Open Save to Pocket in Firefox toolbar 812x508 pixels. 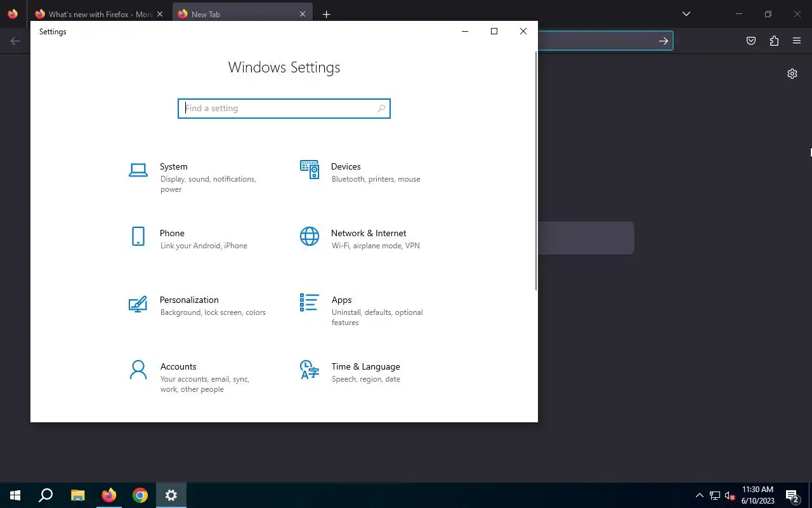coord(751,41)
